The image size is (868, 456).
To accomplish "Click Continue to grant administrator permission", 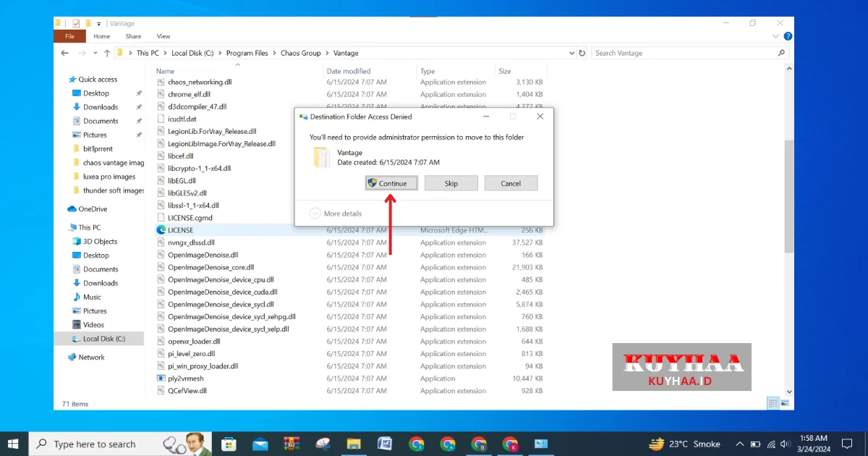I will [x=391, y=183].
